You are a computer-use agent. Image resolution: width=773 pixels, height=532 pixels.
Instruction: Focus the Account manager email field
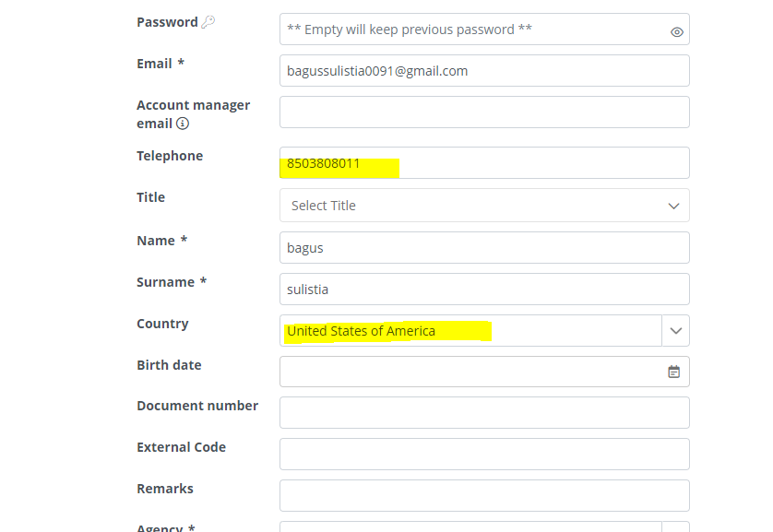pyautogui.click(x=484, y=112)
